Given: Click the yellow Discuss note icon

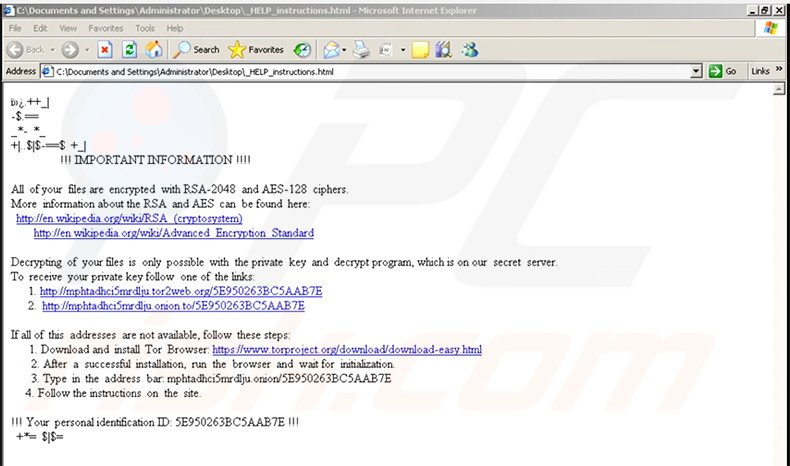Looking at the screenshot, I should tap(420, 50).
